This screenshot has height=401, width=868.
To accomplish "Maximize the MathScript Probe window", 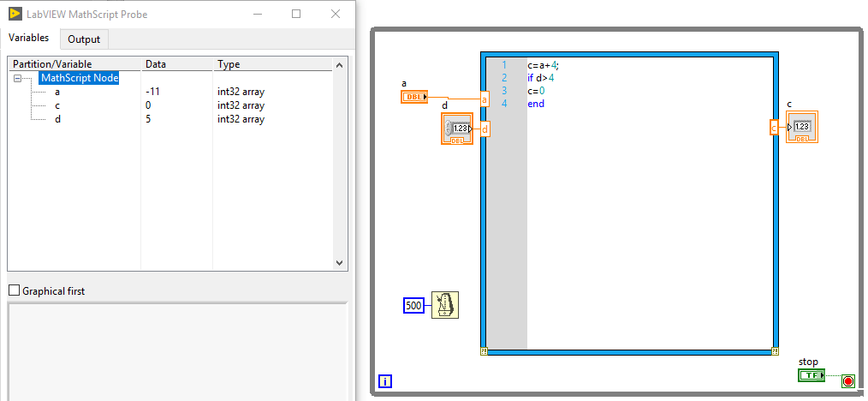I will (296, 14).
